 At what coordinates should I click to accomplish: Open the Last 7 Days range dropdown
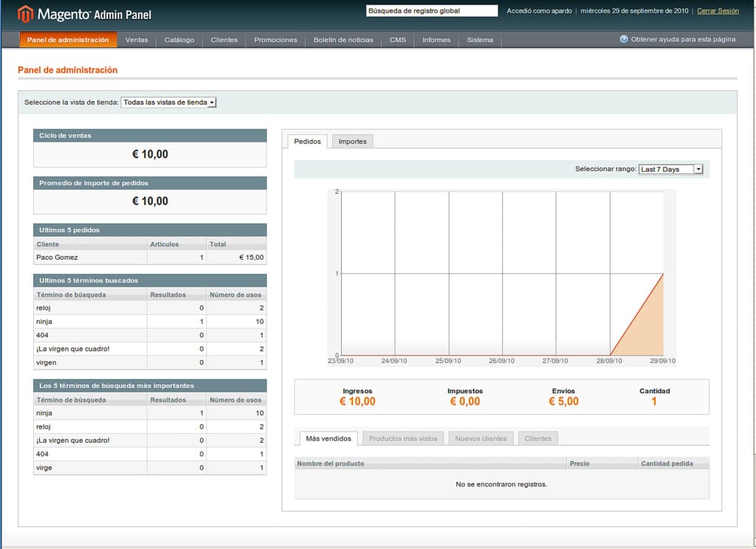[671, 168]
